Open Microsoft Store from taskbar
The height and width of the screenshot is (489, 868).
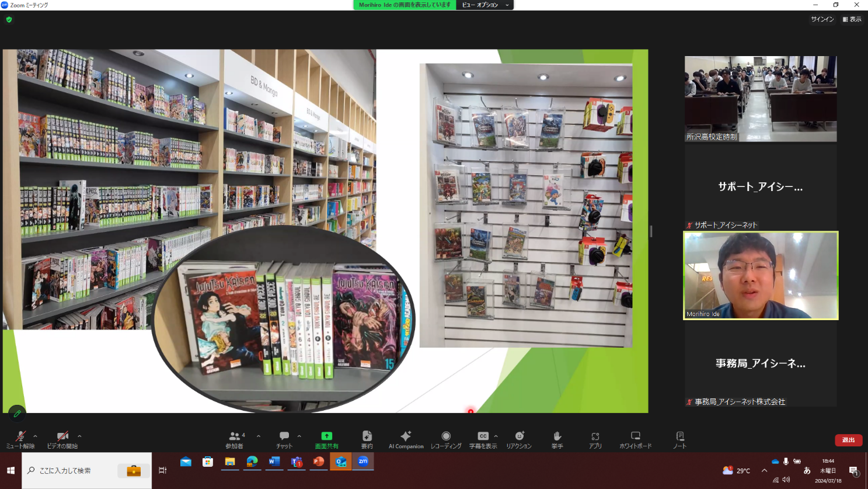tap(208, 462)
